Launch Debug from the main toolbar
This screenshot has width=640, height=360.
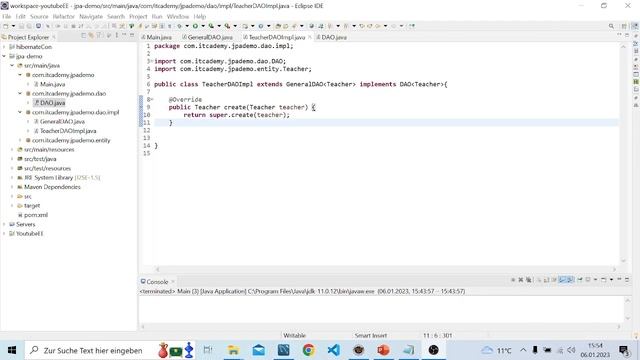pos(179,26)
